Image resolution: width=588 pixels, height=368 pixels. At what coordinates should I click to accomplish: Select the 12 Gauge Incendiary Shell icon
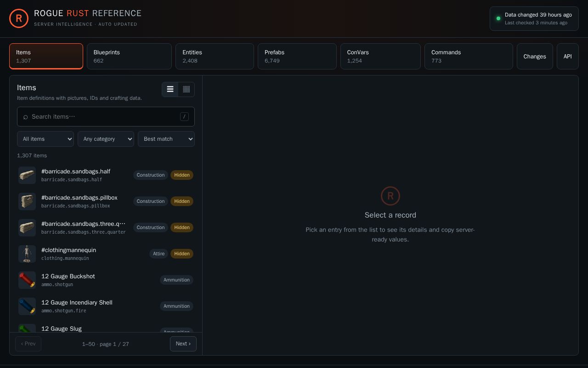(27, 306)
